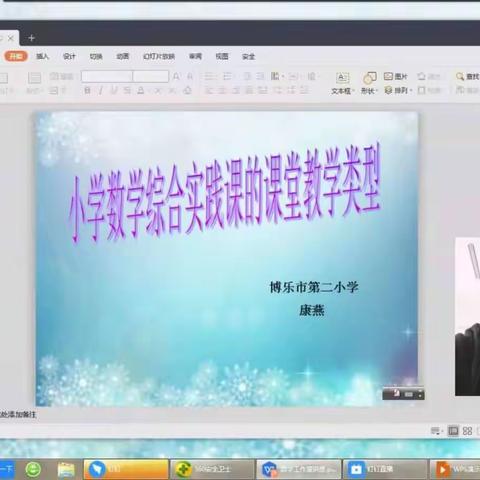Toggle strikethrough formatting

127,90
